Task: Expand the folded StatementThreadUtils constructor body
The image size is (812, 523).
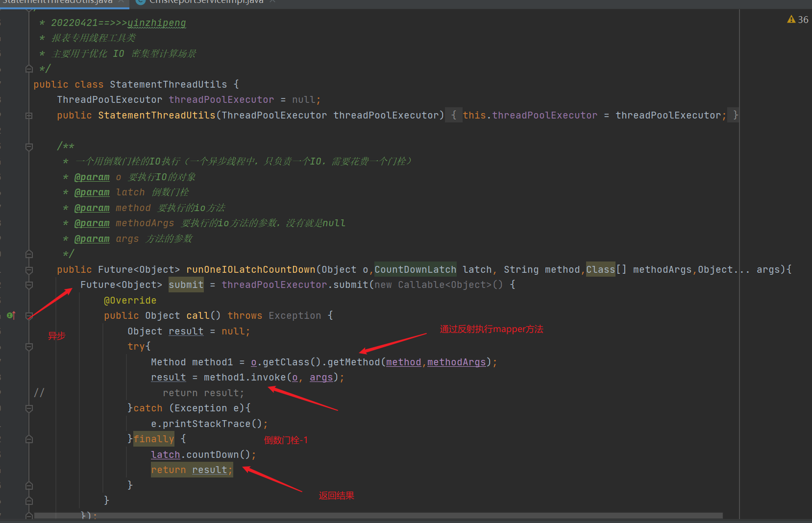Action: tap(29, 116)
